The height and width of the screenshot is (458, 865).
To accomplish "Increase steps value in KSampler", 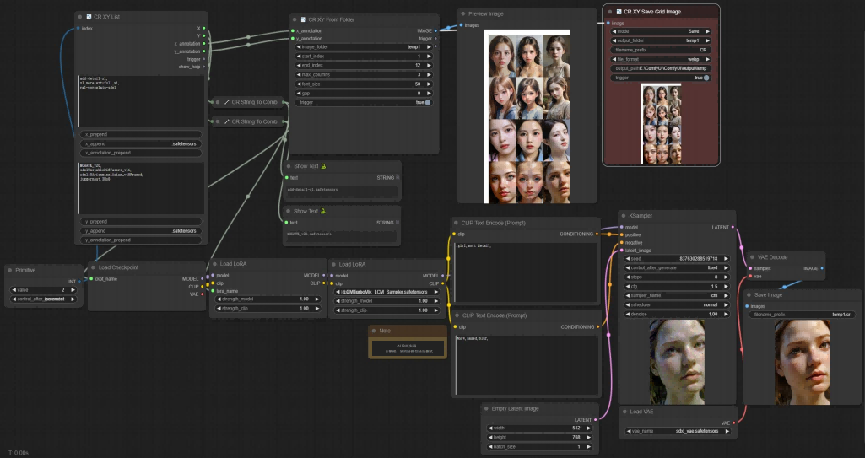I will (x=726, y=277).
